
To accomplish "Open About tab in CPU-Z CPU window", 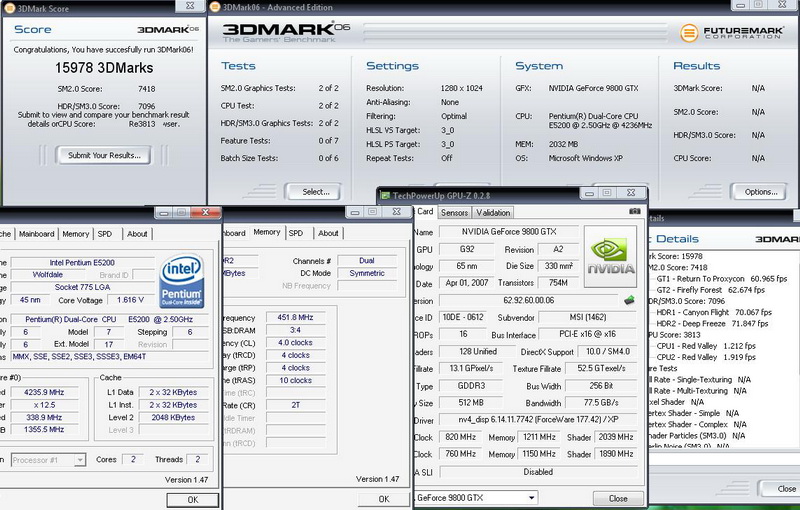I will click(x=137, y=234).
